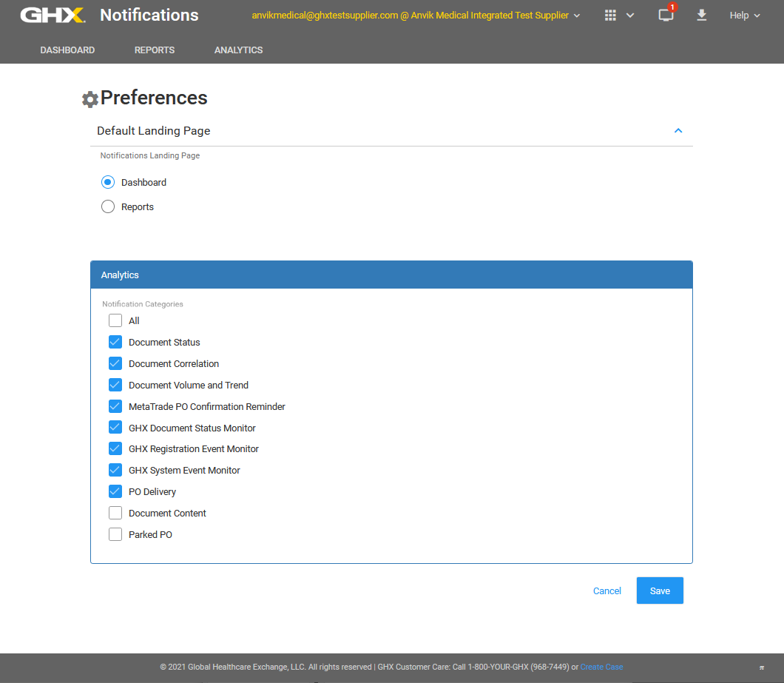This screenshot has width=784, height=683.
Task: Click the download icon in header
Action: (702, 16)
